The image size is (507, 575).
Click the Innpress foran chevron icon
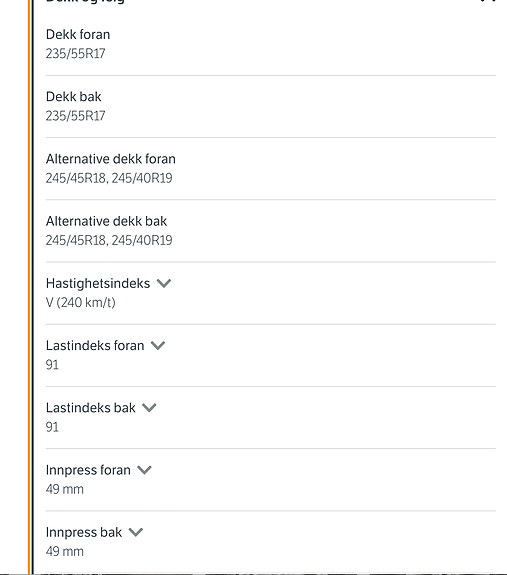(144, 470)
